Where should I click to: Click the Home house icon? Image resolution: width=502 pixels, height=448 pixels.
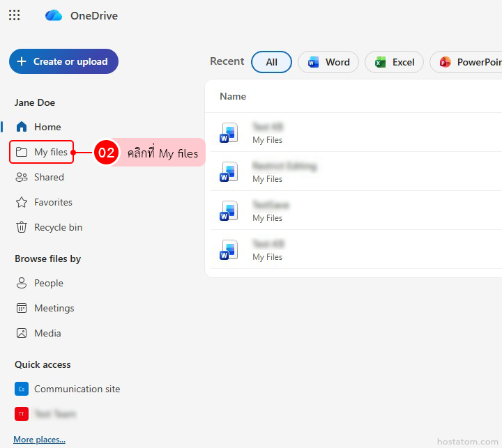[22, 127]
